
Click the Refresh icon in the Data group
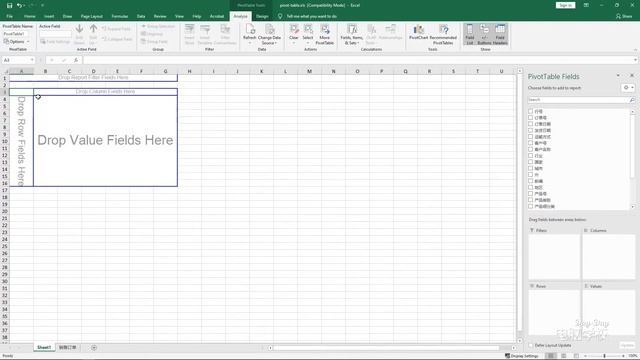point(249,34)
